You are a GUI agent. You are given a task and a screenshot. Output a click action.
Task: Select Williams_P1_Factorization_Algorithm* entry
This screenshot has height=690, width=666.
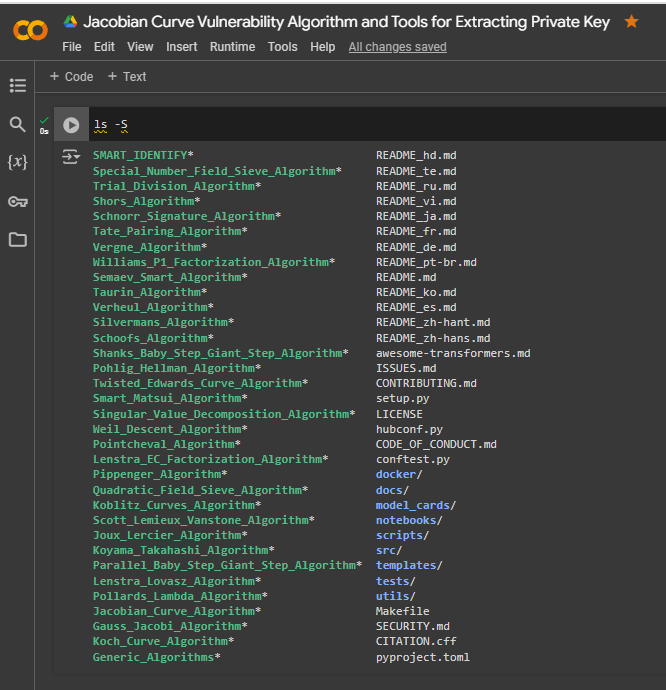click(214, 262)
